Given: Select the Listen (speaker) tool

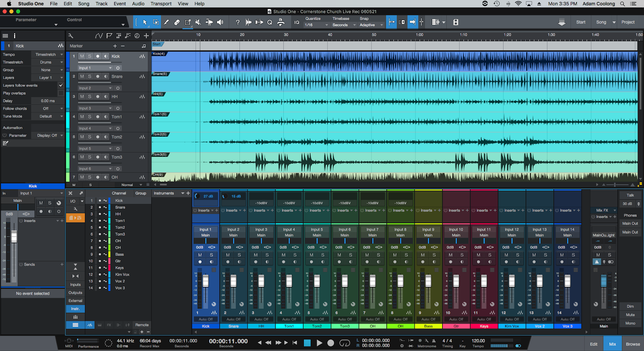Looking at the screenshot, I should pyautogui.click(x=220, y=22).
